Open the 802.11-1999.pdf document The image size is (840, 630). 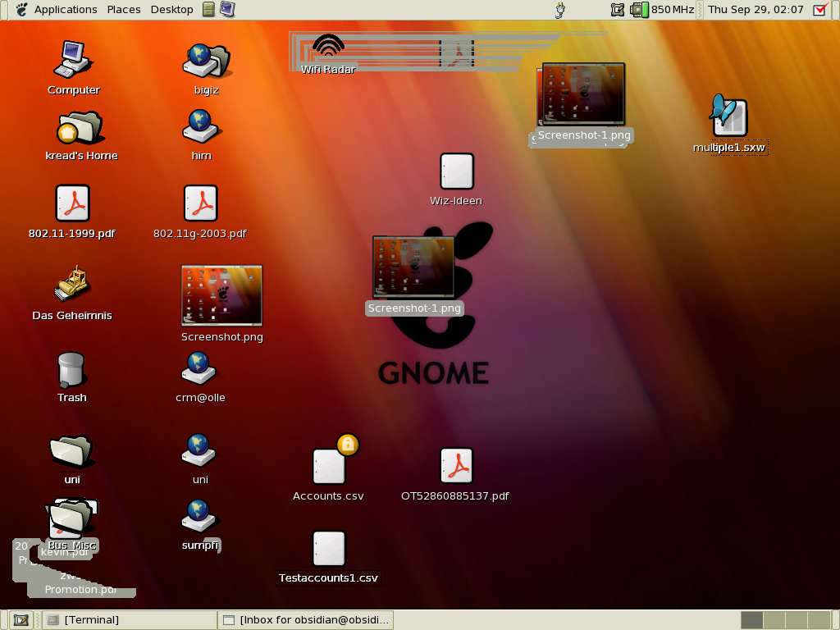pyautogui.click(x=72, y=203)
